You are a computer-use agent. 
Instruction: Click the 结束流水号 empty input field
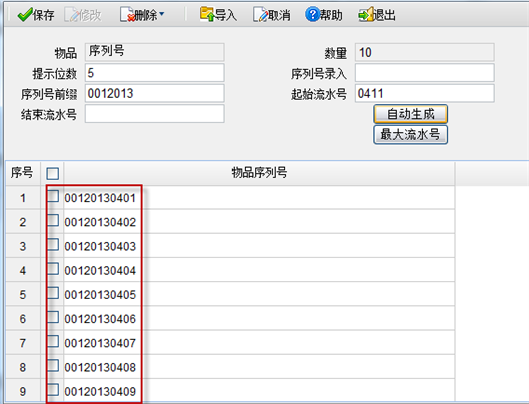click(x=155, y=114)
